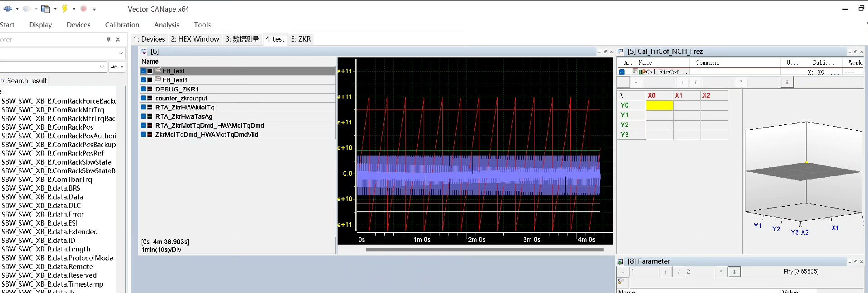Image resolution: width=868 pixels, height=293 pixels.
Task: Click the window layout icon in quick toolbar
Action: [45, 9]
